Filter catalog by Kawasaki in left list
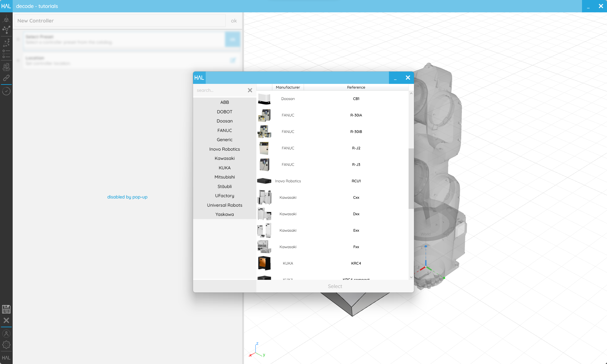 click(x=225, y=158)
